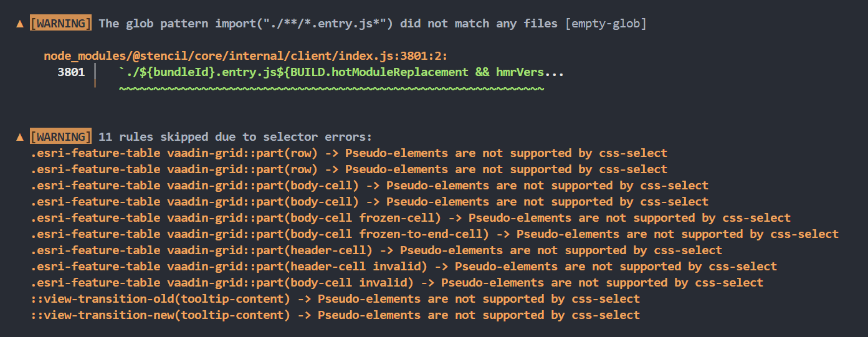Click the part(body-cell invalid) selector line
868x337 pixels.
coord(397,283)
